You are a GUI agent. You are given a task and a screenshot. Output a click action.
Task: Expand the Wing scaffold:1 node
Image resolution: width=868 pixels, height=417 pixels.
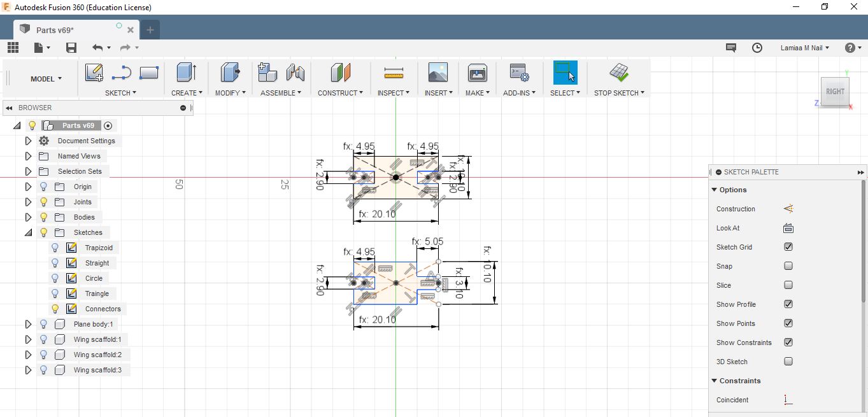tap(28, 339)
